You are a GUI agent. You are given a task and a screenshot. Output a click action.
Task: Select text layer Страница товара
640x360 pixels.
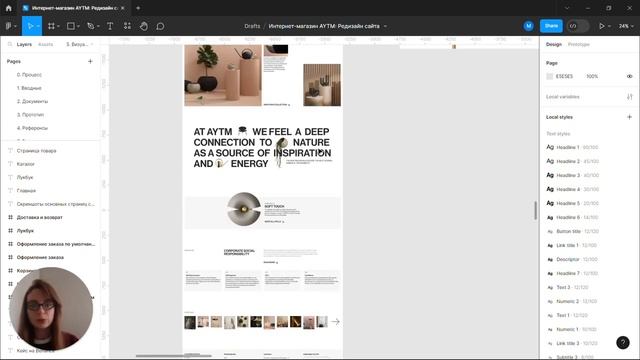[36, 151]
